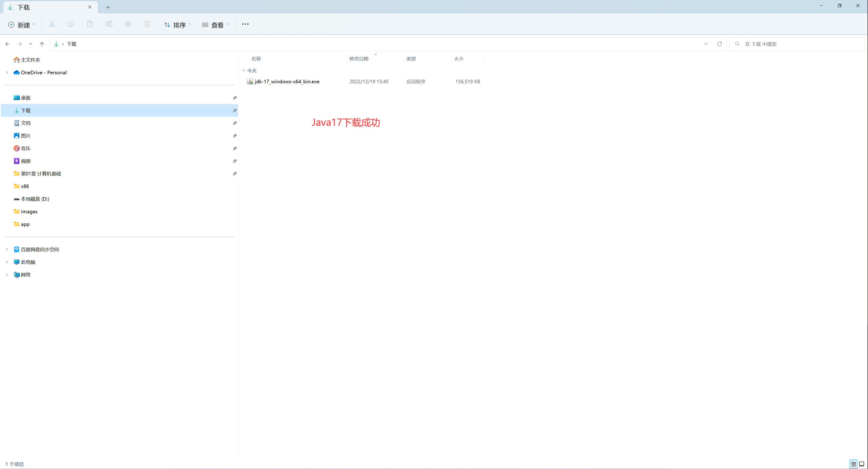Click 下载 breadcrumb in address bar
868x469 pixels.
(72, 44)
